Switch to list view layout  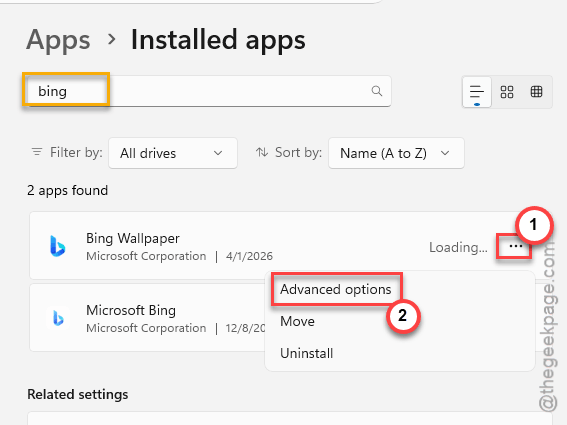coord(477,92)
